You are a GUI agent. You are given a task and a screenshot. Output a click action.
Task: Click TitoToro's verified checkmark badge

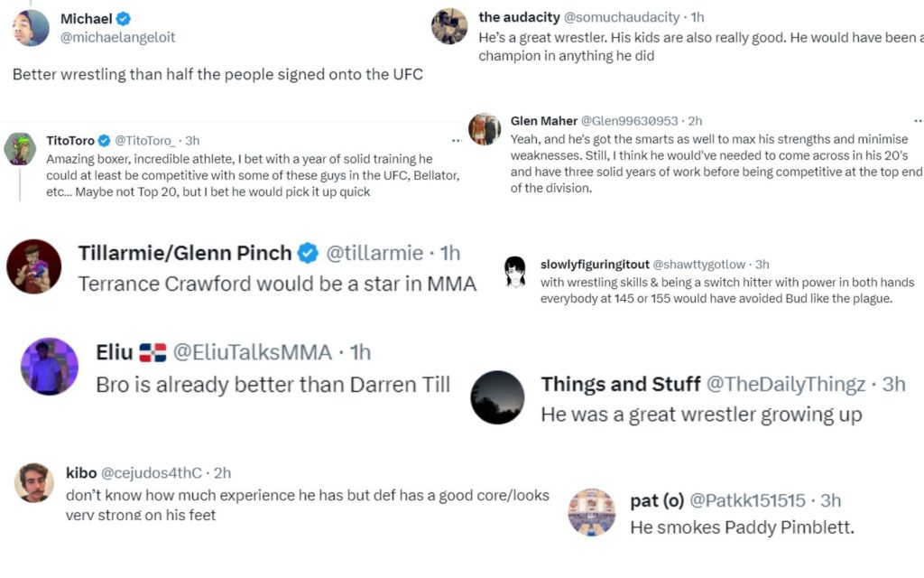tap(104, 140)
